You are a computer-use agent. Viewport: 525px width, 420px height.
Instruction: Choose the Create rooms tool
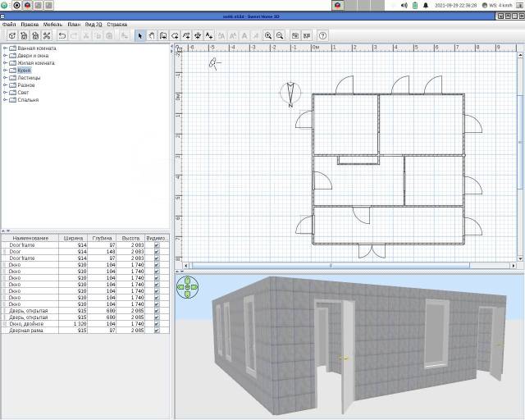coord(175,35)
